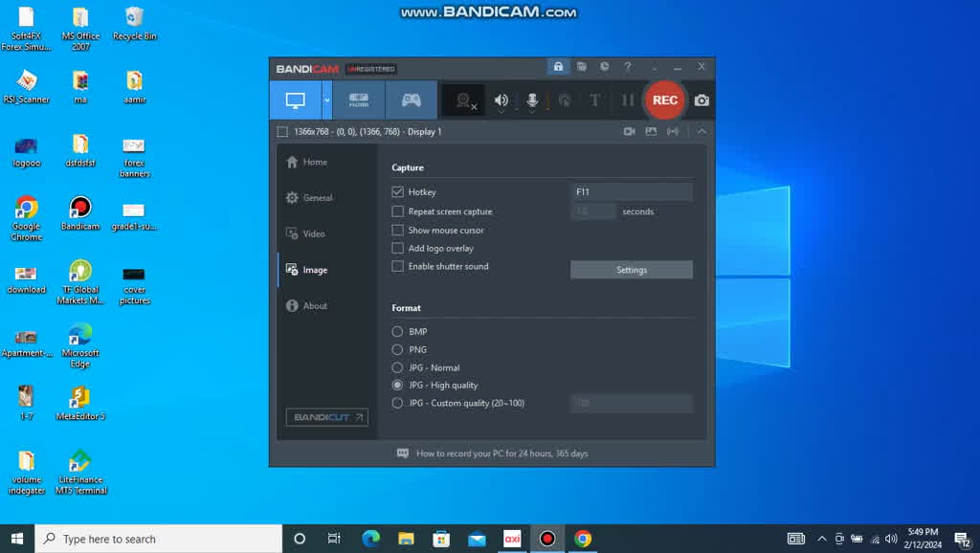Image resolution: width=980 pixels, height=553 pixels.
Task: Open scheduled recording clock icon
Action: [604, 67]
